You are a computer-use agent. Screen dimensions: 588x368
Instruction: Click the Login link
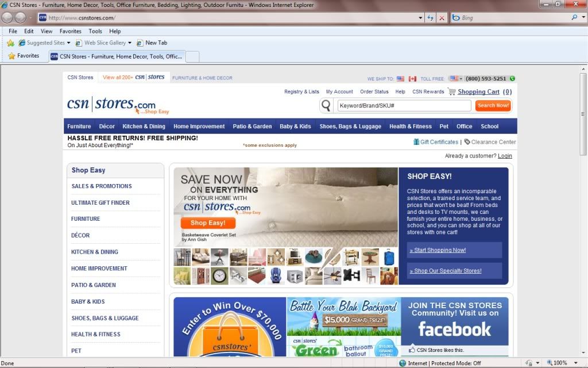pyautogui.click(x=505, y=156)
